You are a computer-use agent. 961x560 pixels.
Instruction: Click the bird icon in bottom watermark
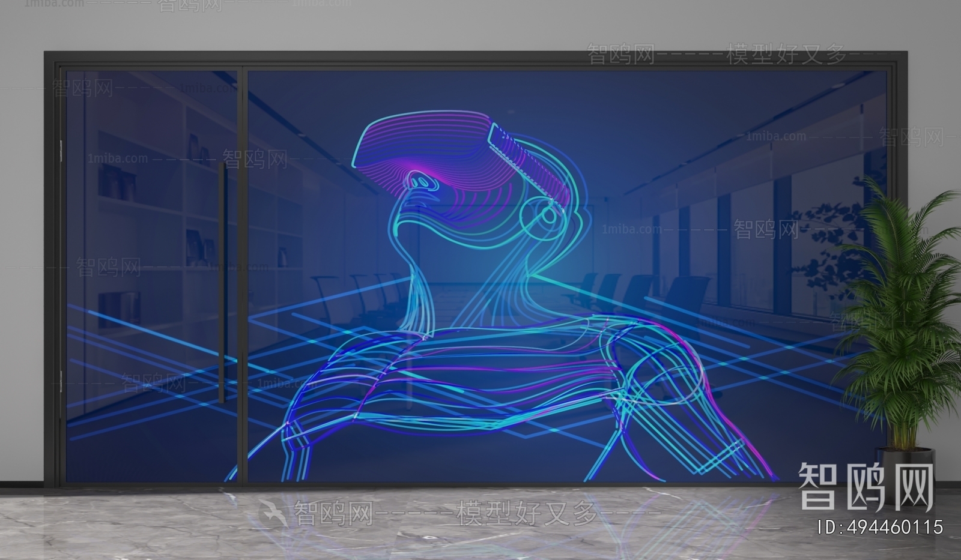pos(271,512)
